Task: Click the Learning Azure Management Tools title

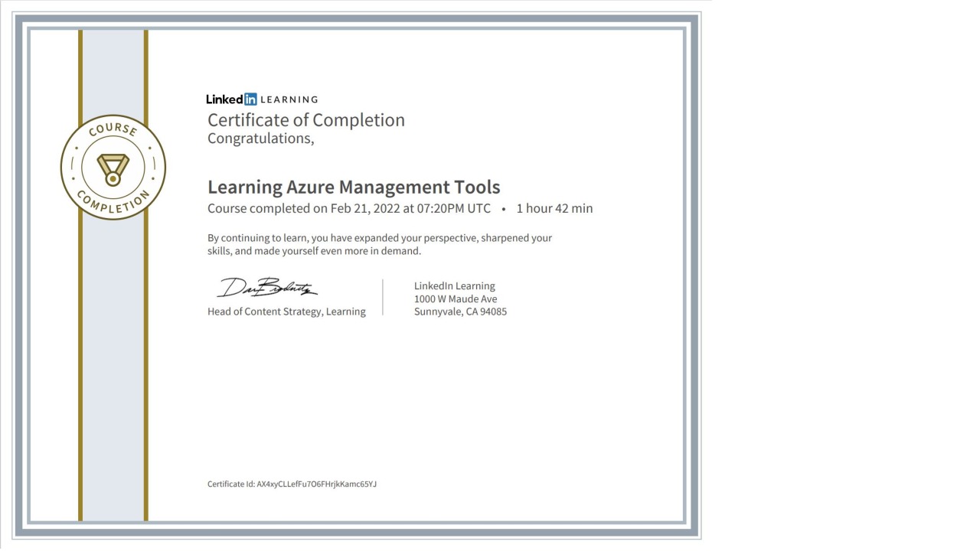Action: click(x=353, y=187)
